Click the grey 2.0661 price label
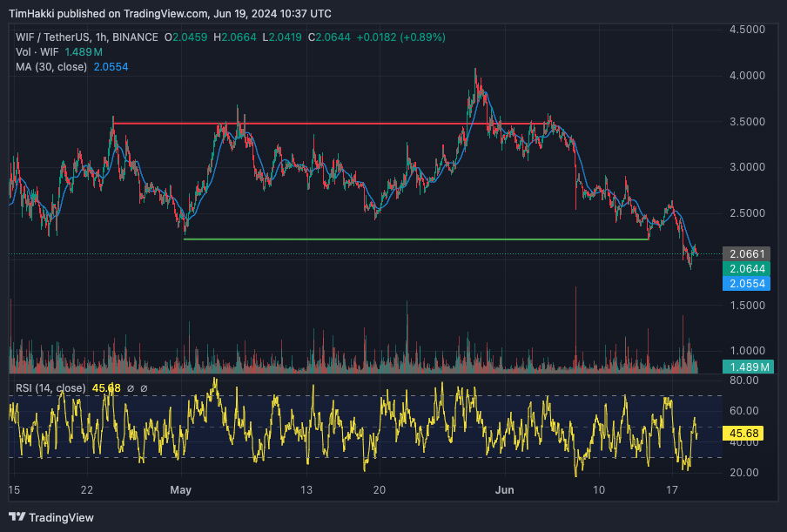787x532 pixels. 747,254
